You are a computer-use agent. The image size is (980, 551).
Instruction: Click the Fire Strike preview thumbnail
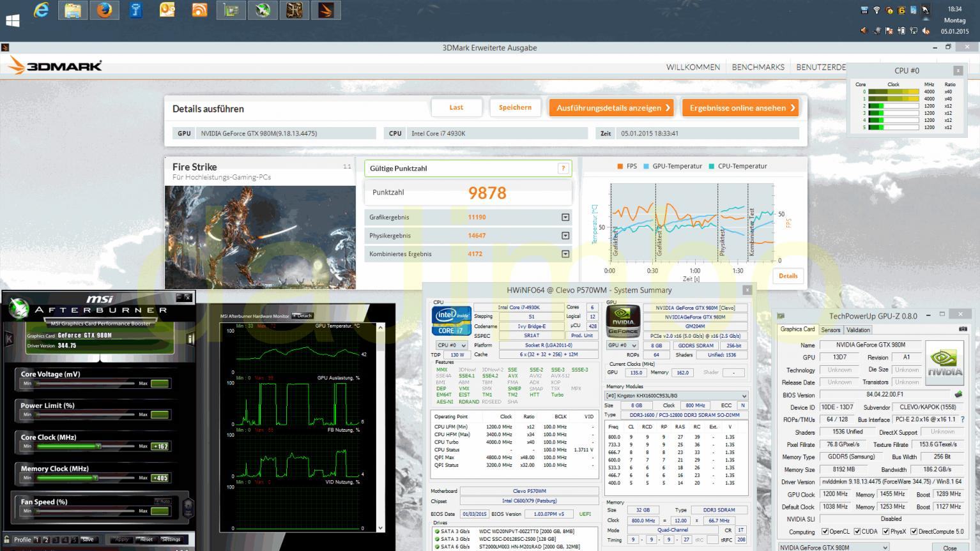point(260,237)
